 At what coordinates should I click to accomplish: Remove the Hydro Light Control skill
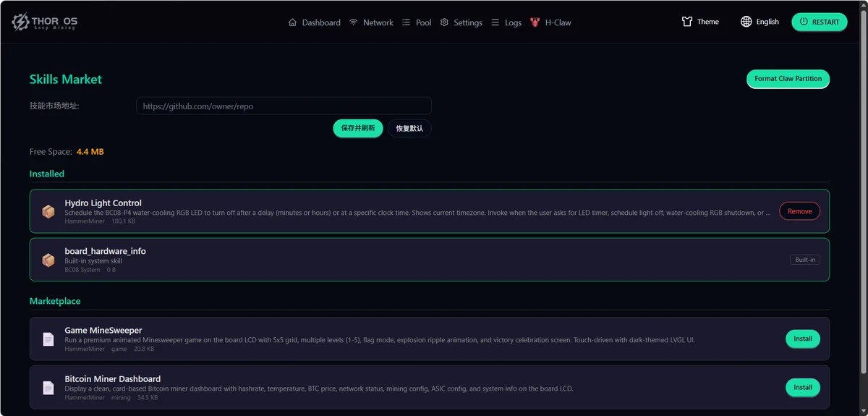(799, 211)
